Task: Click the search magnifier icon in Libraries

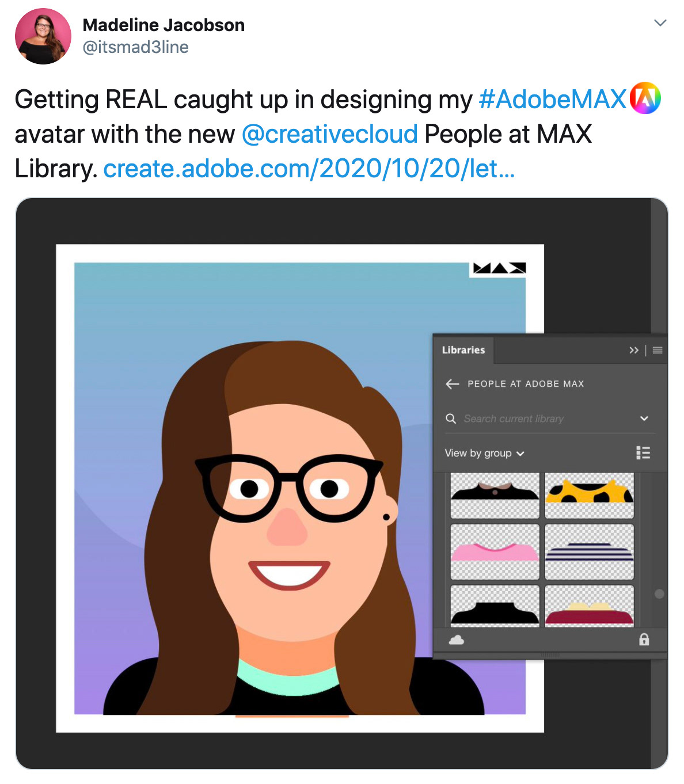Action: 451,418
